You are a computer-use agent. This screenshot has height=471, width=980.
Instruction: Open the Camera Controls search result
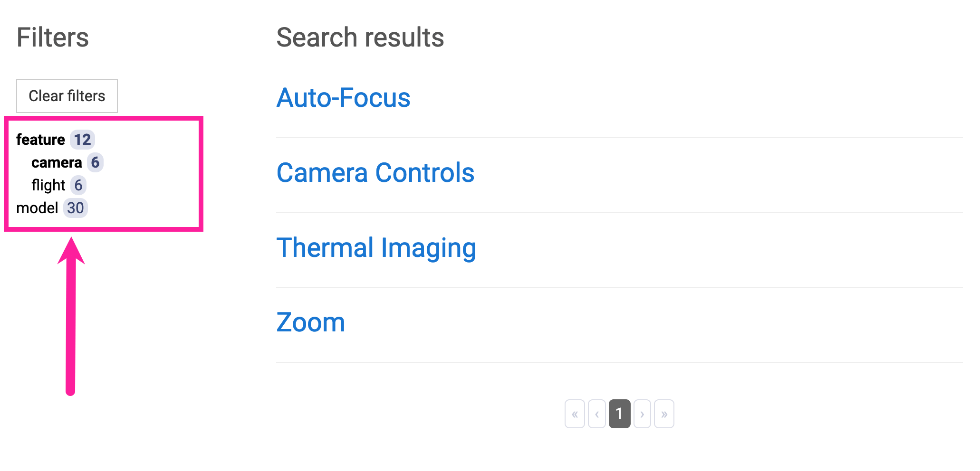click(375, 172)
